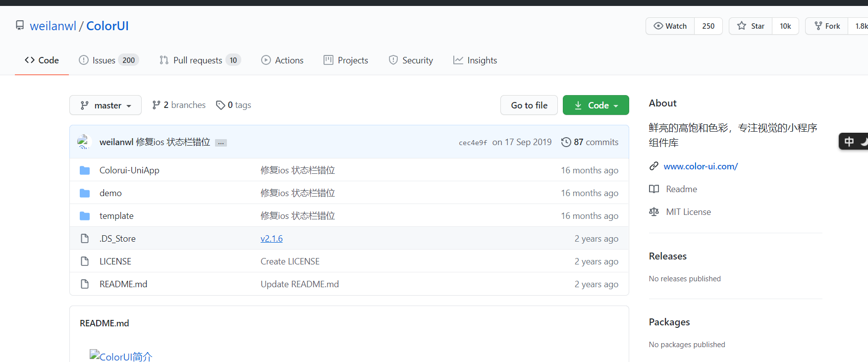868x362 pixels.
Task: Open the Create LICENSE commit message
Action: click(x=290, y=261)
